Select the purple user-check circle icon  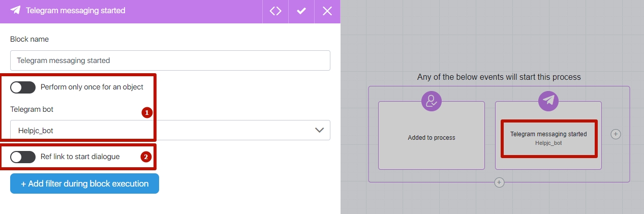coord(432,101)
